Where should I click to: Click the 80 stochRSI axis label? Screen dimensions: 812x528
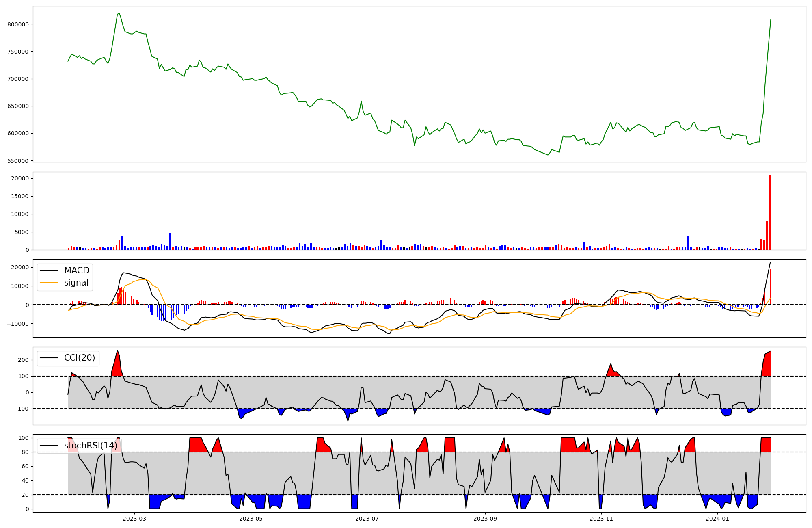pyautogui.click(x=26, y=452)
